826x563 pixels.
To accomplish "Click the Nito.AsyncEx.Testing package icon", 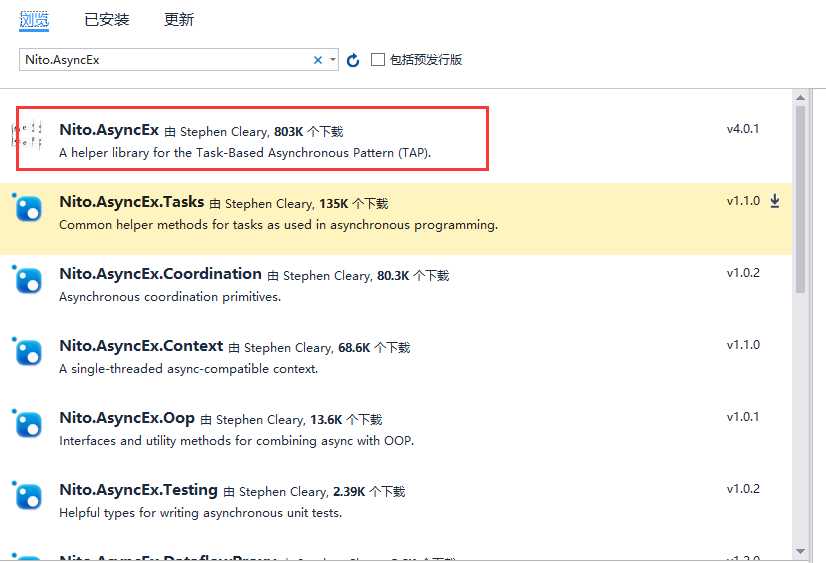I will pos(27,496).
